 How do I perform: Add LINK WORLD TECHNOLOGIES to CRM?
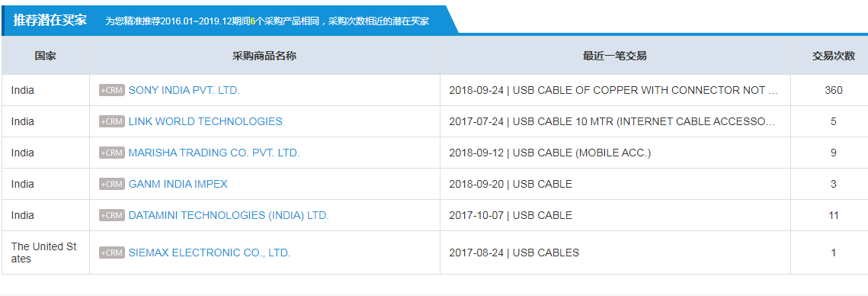[x=112, y=121]
